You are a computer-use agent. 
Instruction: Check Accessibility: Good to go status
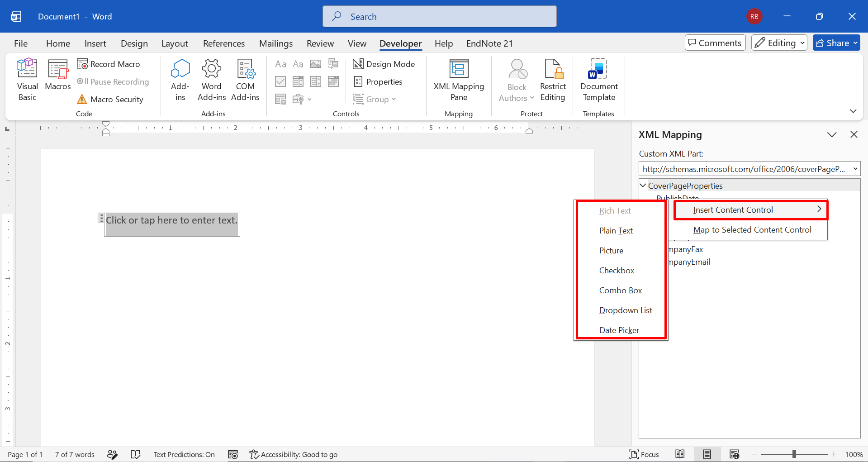pos(294,454)
